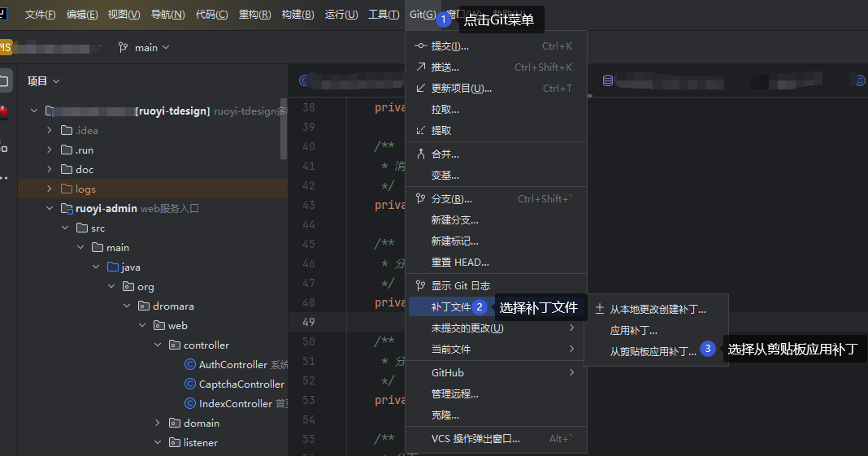
Task: Select 管理远程... menu entry
Action: coord(496,394)
